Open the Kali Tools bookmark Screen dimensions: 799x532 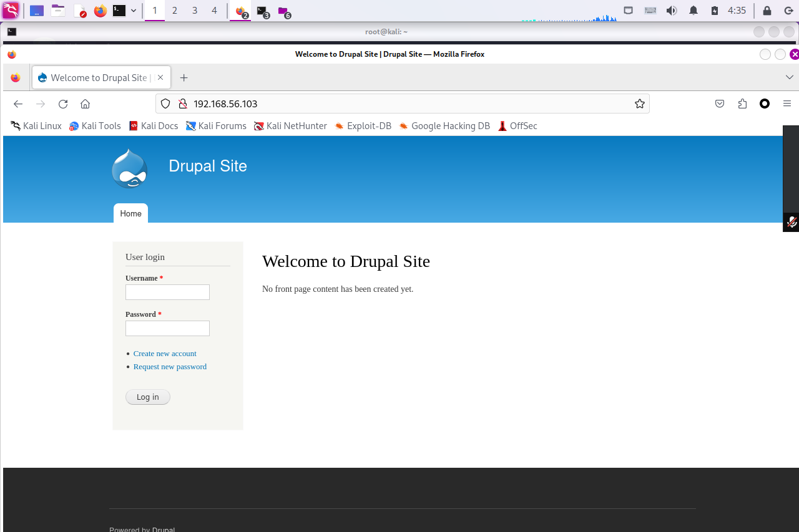coord(95,126)
